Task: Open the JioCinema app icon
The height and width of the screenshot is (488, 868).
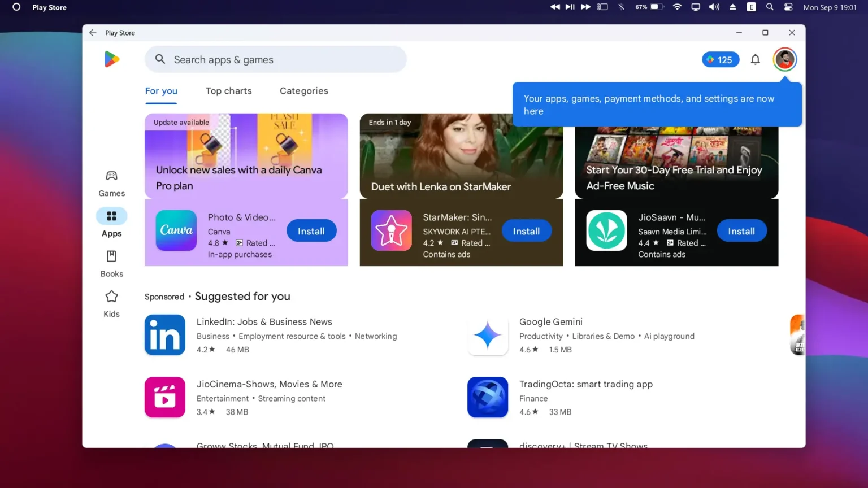Action: coord(165,397)
